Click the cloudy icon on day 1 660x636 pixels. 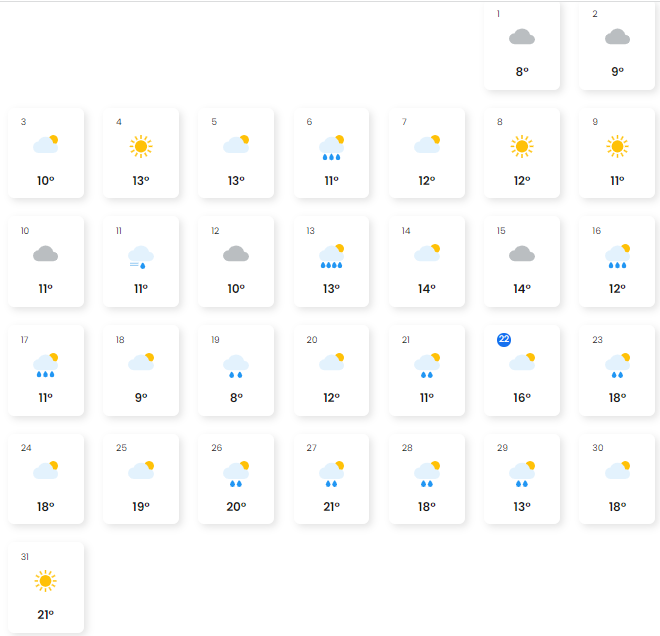point(522,38)
